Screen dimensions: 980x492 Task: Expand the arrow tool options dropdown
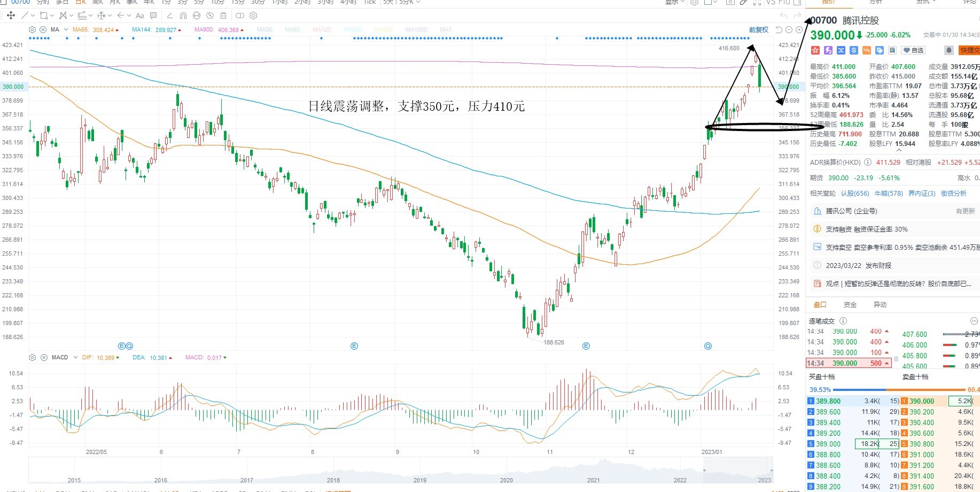coord(129,16)
